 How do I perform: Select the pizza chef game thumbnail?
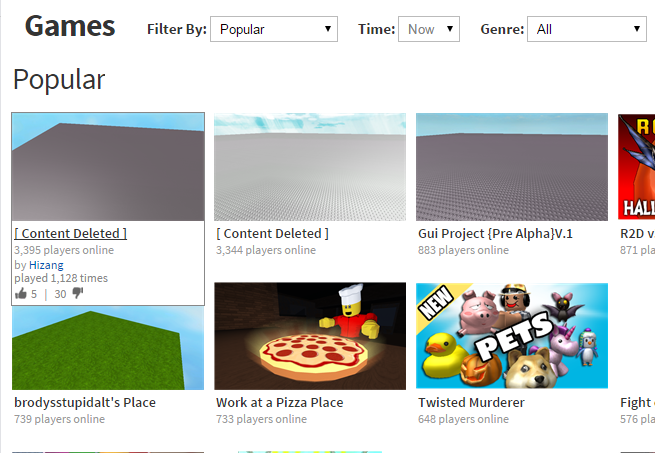click(310, 336)
